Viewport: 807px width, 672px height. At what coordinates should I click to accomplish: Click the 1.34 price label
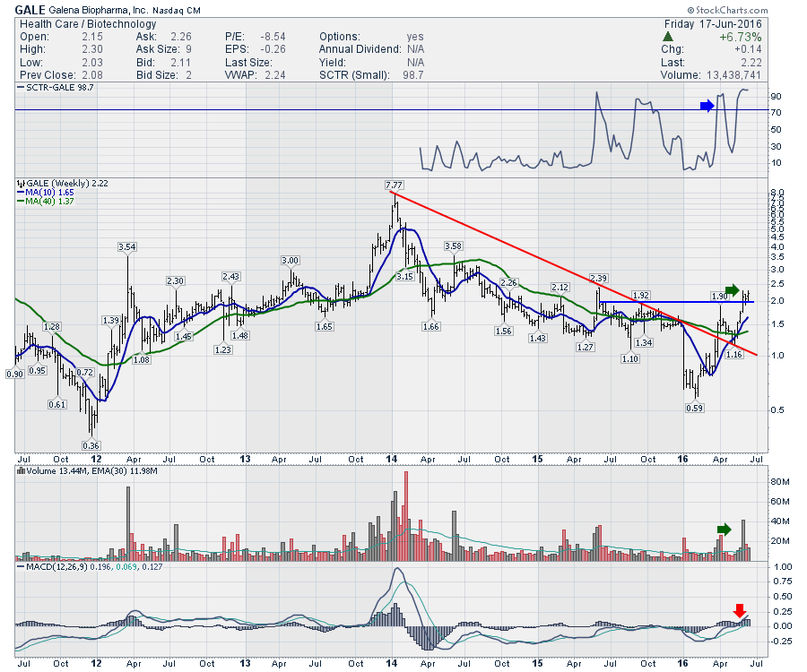click(644, 342)
